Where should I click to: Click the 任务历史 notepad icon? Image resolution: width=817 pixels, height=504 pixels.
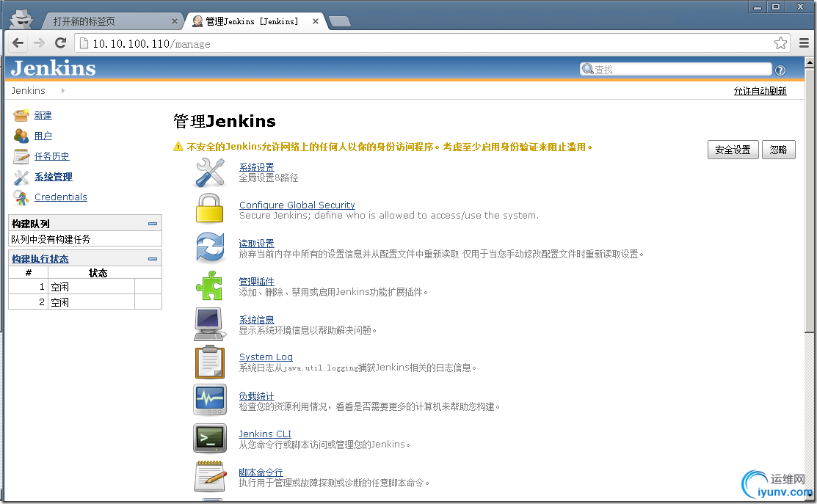(x=21, y=156)
